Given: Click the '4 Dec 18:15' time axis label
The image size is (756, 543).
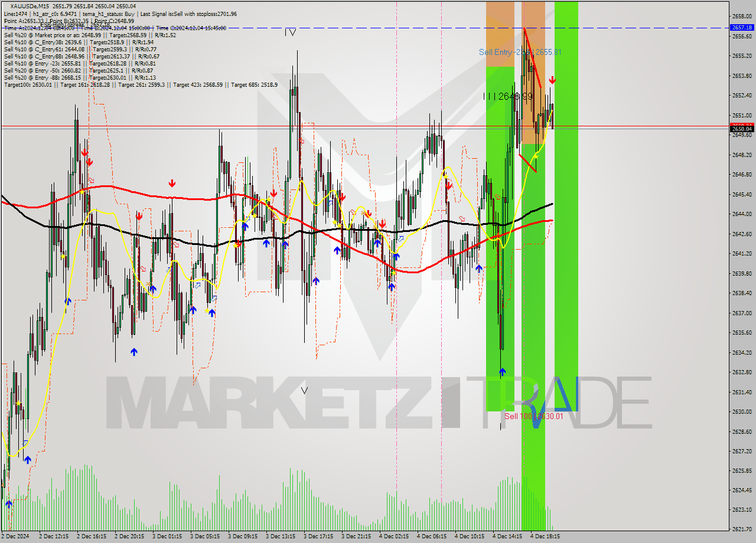Looking at the screenshot, I should [545, 537].
